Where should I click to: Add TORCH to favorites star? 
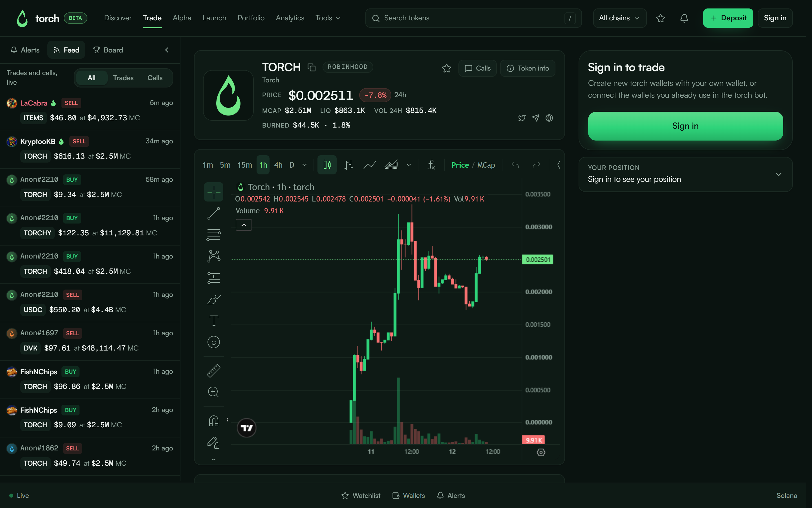pos(446,68)
